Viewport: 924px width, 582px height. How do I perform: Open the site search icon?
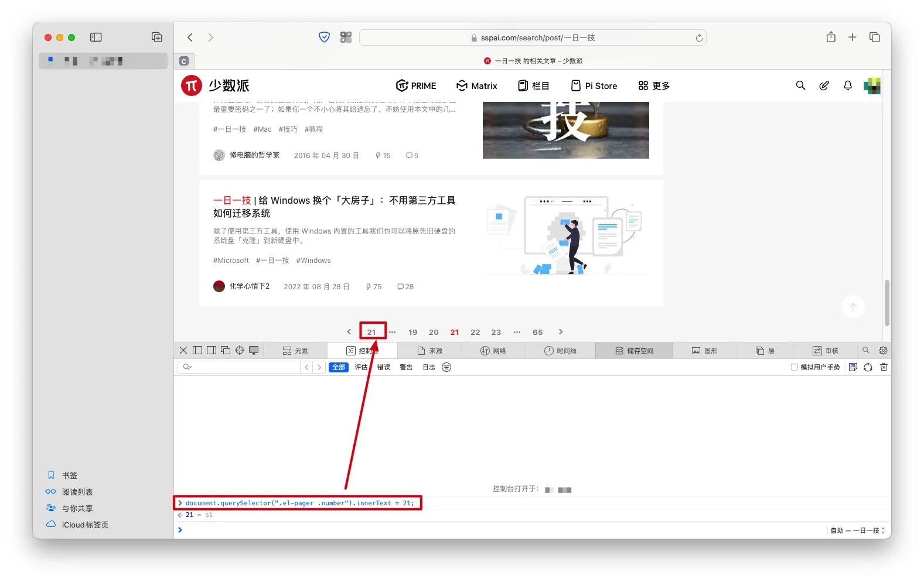pyautogui.click(x=800, y=85)
